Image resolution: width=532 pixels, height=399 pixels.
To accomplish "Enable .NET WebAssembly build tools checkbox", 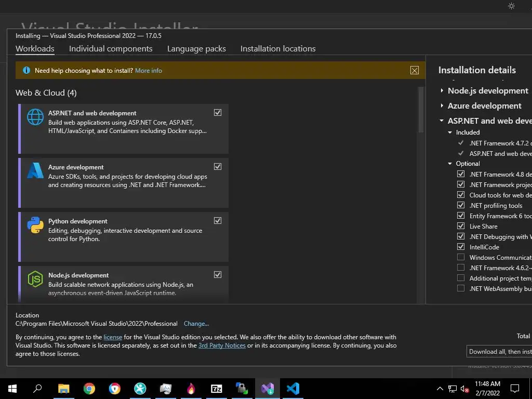I will (x=461, y=288).
